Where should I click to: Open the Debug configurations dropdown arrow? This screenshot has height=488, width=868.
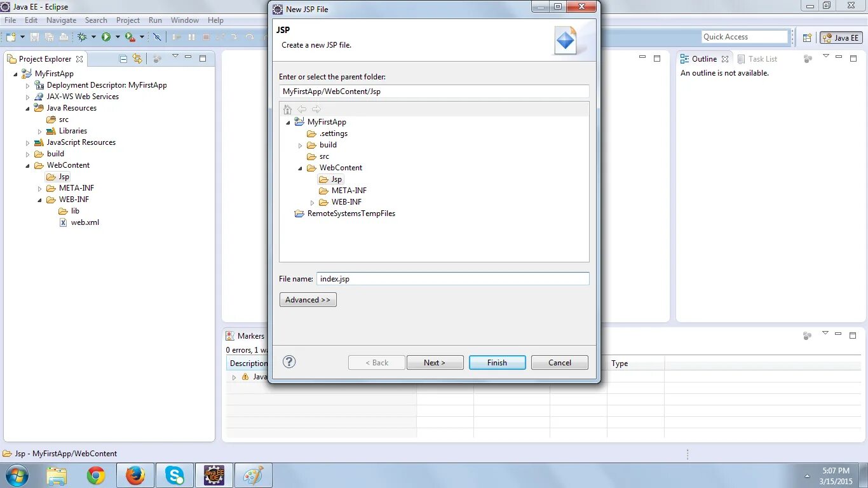click(93, 37)
